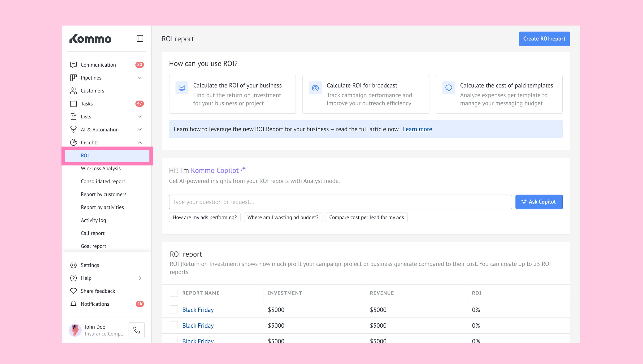The height and width of the screenshot is (364, 643).
Task: Check the second Black Friday row checkbox
Action: (174, 325)
